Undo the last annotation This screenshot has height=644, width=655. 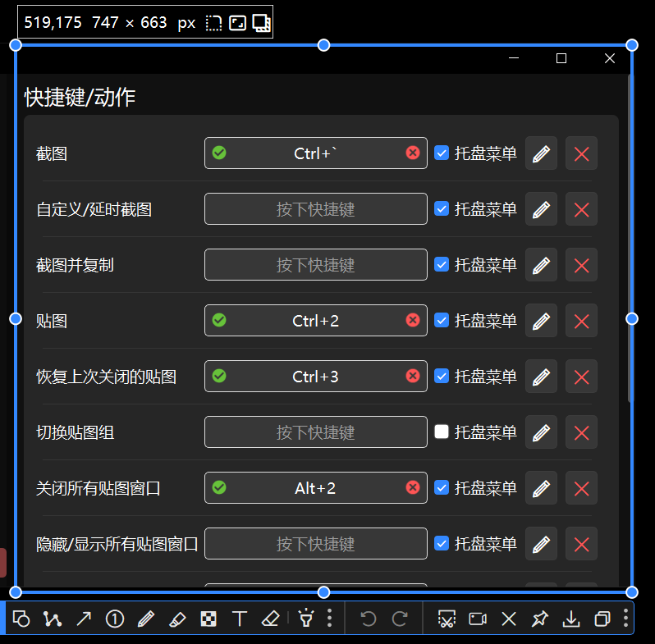click(368, 619)
